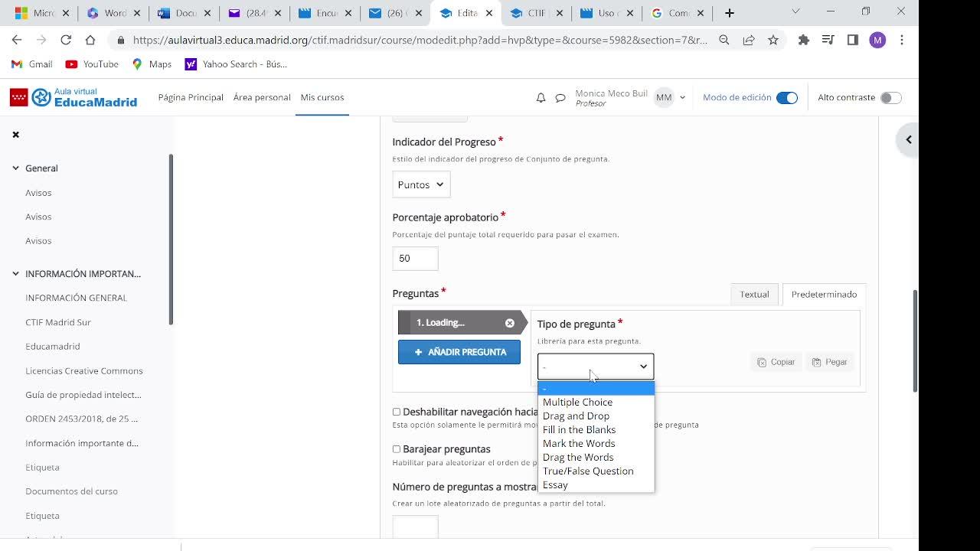Reload the current page
Image resolution: width=980 pixels, height=551 pixels.
66,40
